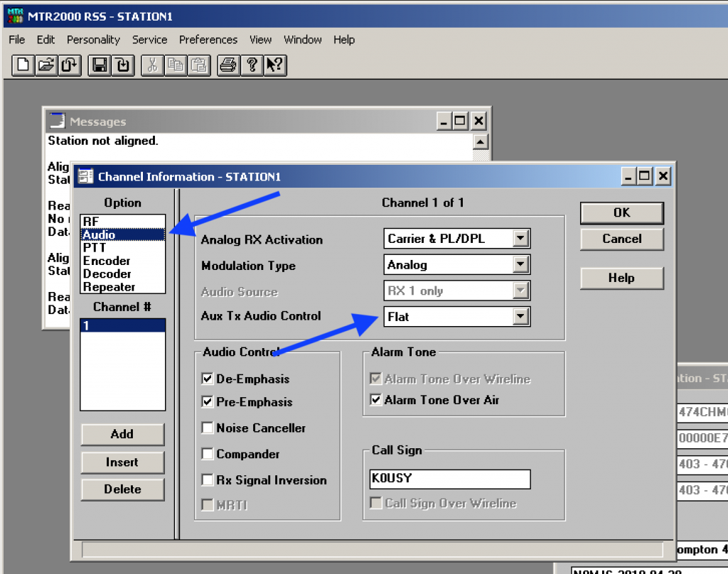728x574 pixels.
Task: Click the Channel Information window title icon
Action: [85, 176]
